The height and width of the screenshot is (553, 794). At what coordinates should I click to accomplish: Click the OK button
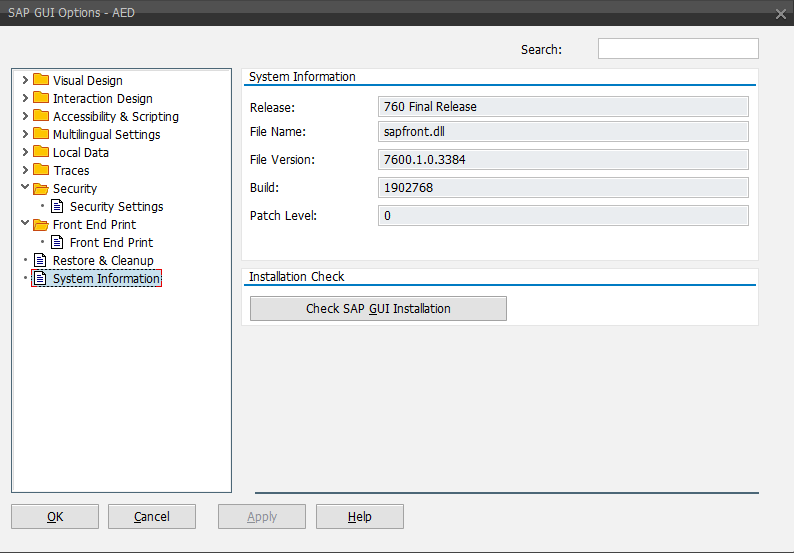click(55, 516)
